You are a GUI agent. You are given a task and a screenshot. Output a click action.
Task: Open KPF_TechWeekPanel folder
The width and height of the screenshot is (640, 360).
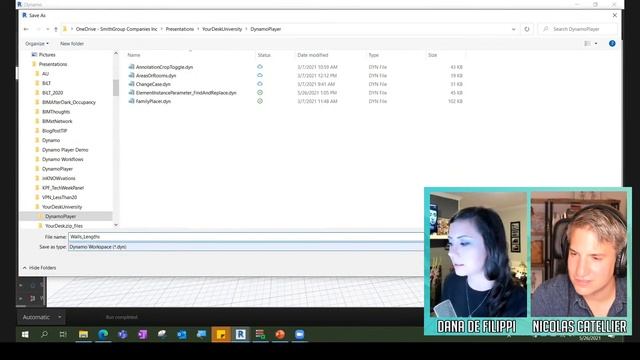click(x=62, y=188)
